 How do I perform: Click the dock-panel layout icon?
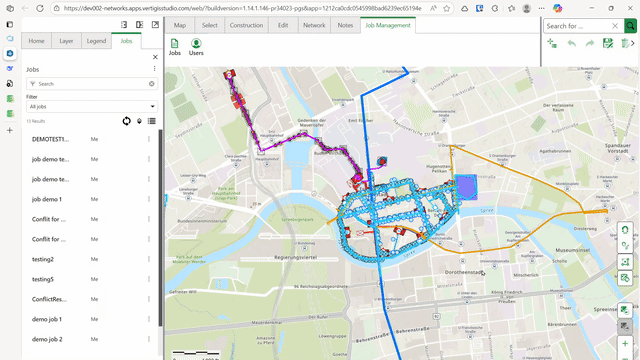(124, 25)
